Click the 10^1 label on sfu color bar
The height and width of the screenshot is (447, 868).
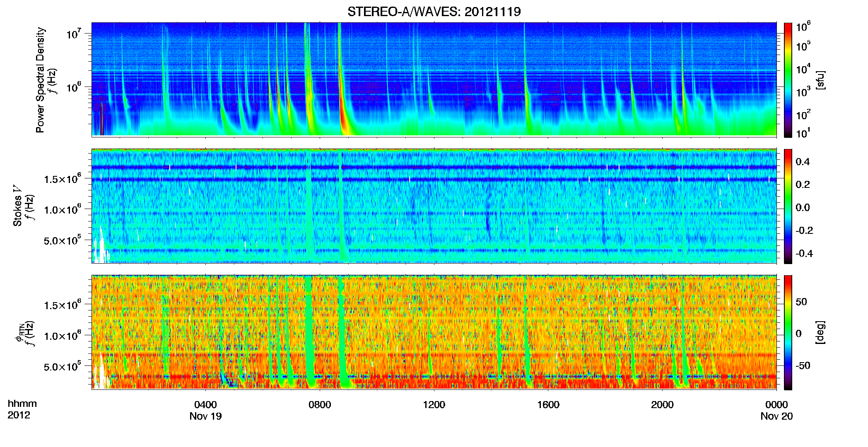[803, 132]
